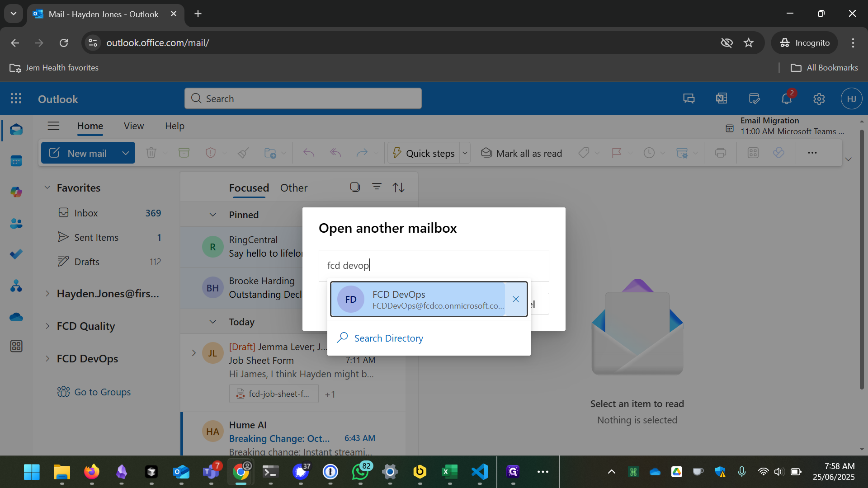This screenshot has height=488, width=868.
Task: Open the To Do checkmark app
Action: point(16,254)
